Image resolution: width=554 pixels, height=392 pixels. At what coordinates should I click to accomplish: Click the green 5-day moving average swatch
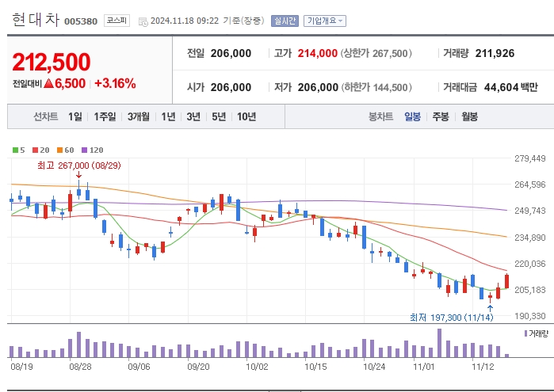15,150
